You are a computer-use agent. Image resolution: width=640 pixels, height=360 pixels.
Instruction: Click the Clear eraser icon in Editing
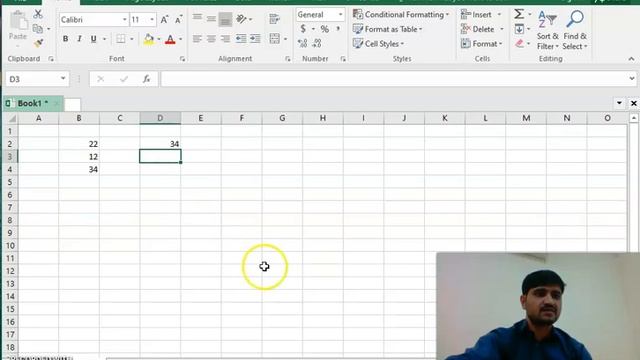pyautogui.click(x=519, y=43)
